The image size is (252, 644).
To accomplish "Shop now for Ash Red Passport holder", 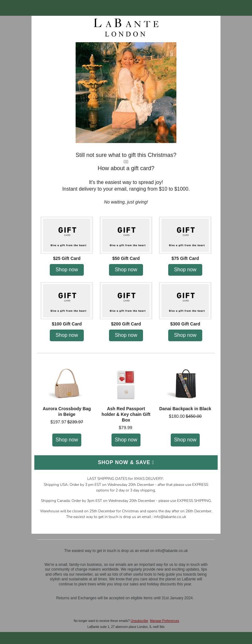I will click(x=126, y=440).
